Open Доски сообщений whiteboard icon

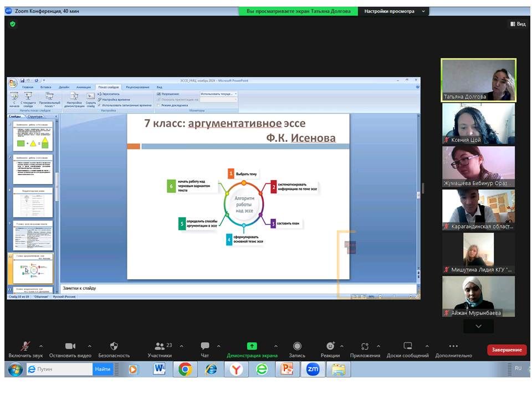click(x=408, y=346)
